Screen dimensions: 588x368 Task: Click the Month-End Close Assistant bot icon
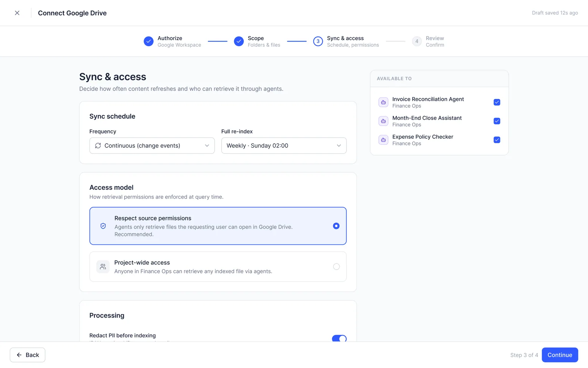tap(383, 121)
